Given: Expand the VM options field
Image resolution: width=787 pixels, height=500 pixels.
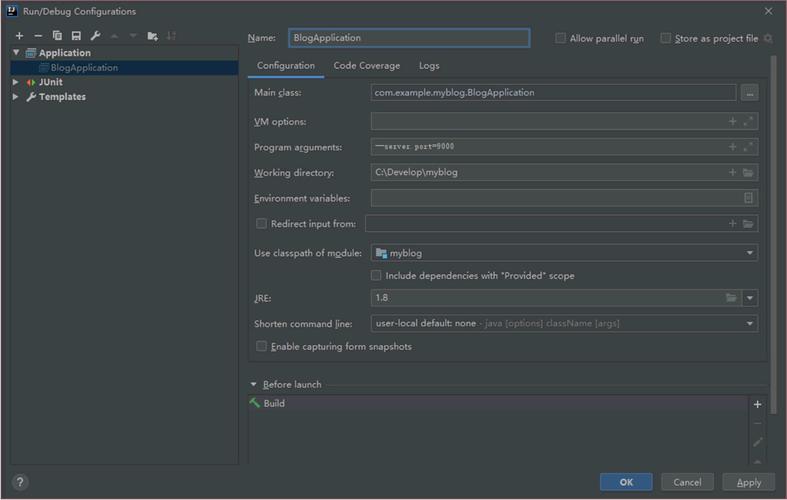Looking at the screenshot, I should point(748,121).
